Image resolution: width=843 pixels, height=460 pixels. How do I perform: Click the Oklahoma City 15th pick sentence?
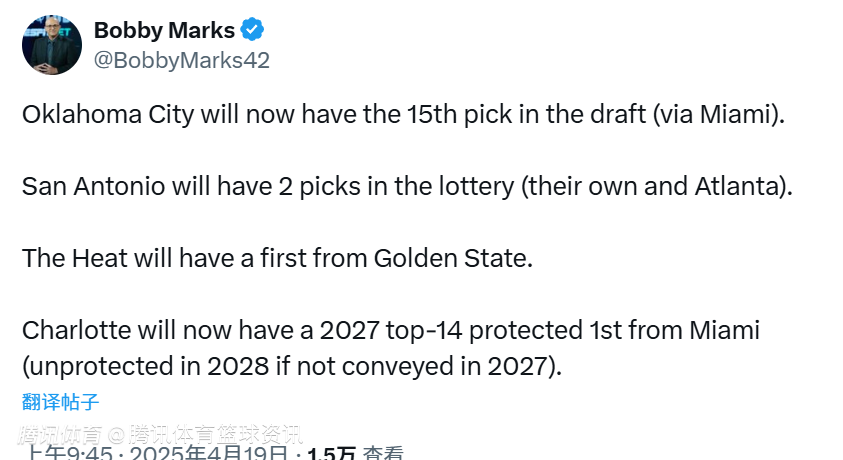point(400,114)
